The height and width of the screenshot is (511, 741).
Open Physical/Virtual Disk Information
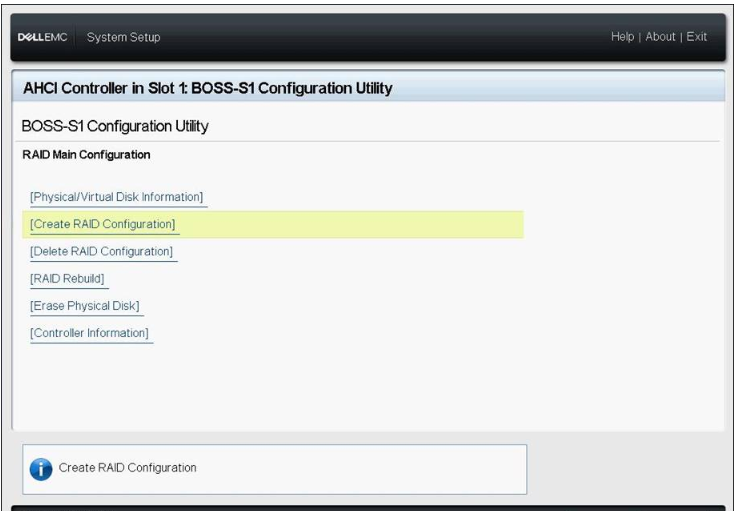117,197
